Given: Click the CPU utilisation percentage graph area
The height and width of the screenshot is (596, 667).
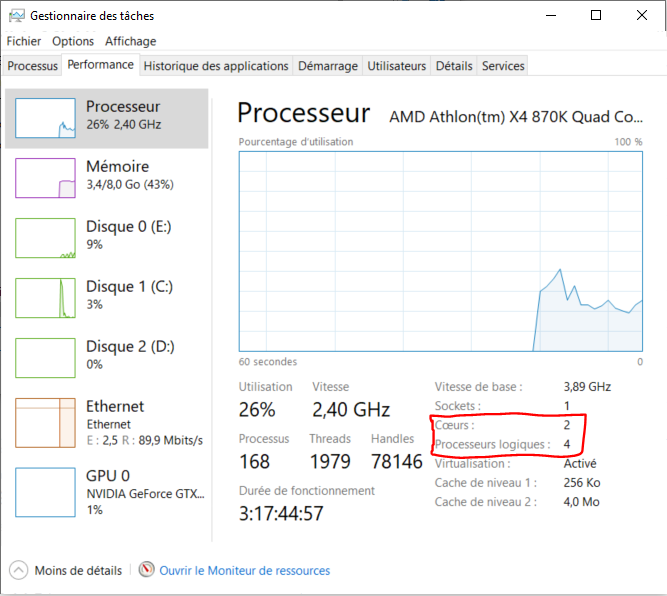Looking at the screenshot, I should coord(441,251).
